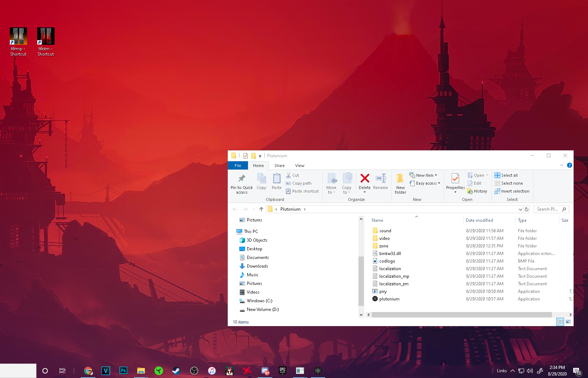This screenshot has height=378, width=588.
Task: Switch to Large icons view layout
Action: (x=568, y=322)
